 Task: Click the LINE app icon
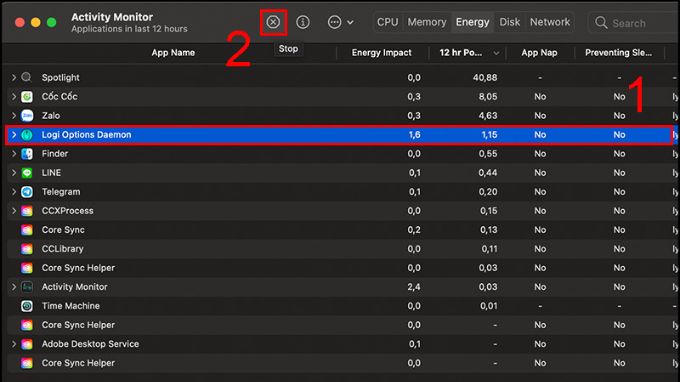click(27, 173)
